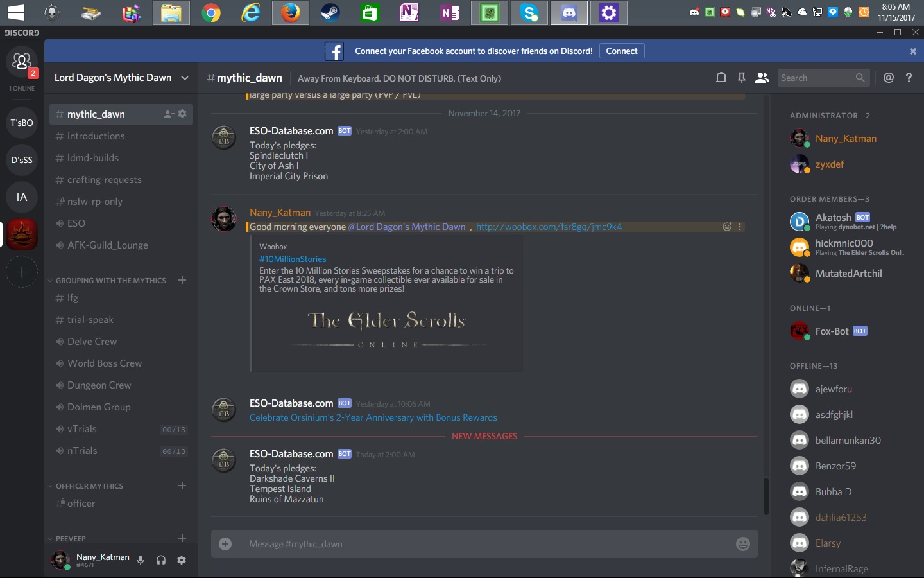Collapse the PEEVEEP category
The height and width of the screenshot is (578, 924).
pyautogui.click(x=71, y=539)
